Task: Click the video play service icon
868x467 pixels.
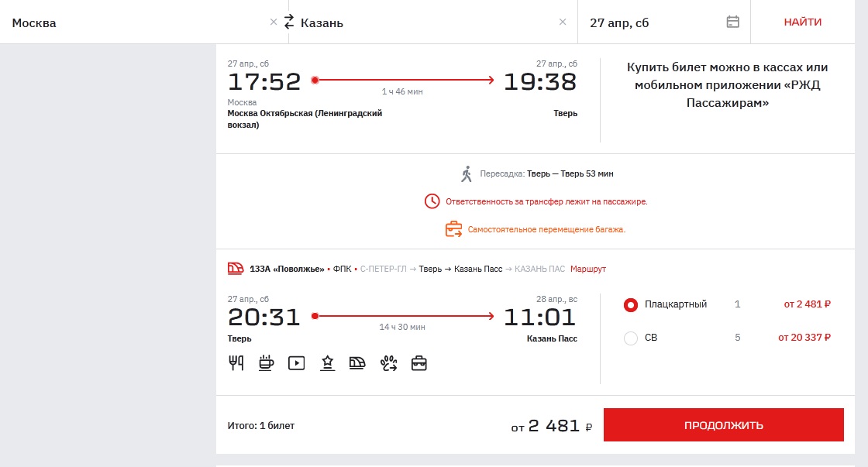Action: (x=296, y=362)
